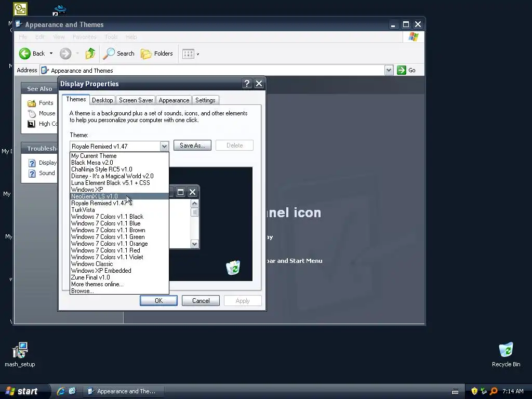
Task: Click the network connection tray icon
Action: 484,391
